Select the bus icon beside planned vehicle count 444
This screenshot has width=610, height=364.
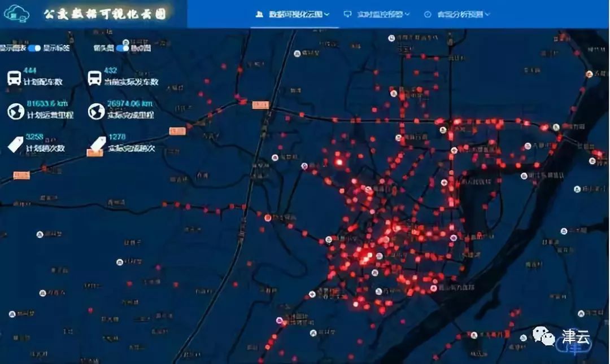13,78
